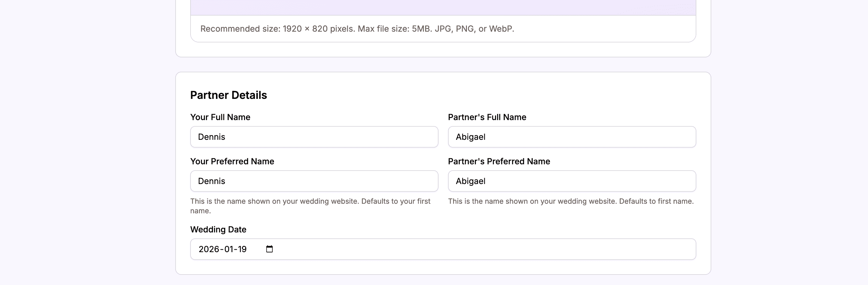Click the helper text under Partner's Preferred Name
Image resolution: width=868 pixels, height=285 pixels.
pyautogui.click(x=570, y=201)
